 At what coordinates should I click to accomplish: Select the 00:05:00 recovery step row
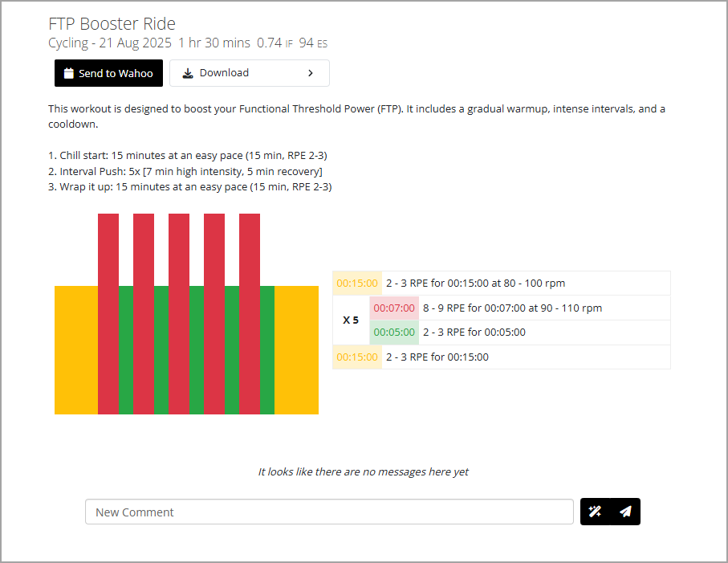(x=520, y=332)
